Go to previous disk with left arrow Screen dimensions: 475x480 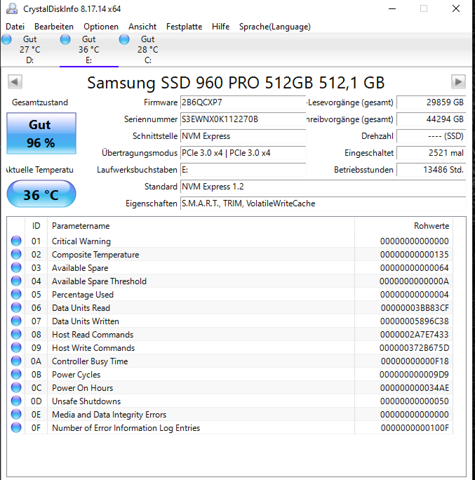[15, 82]
